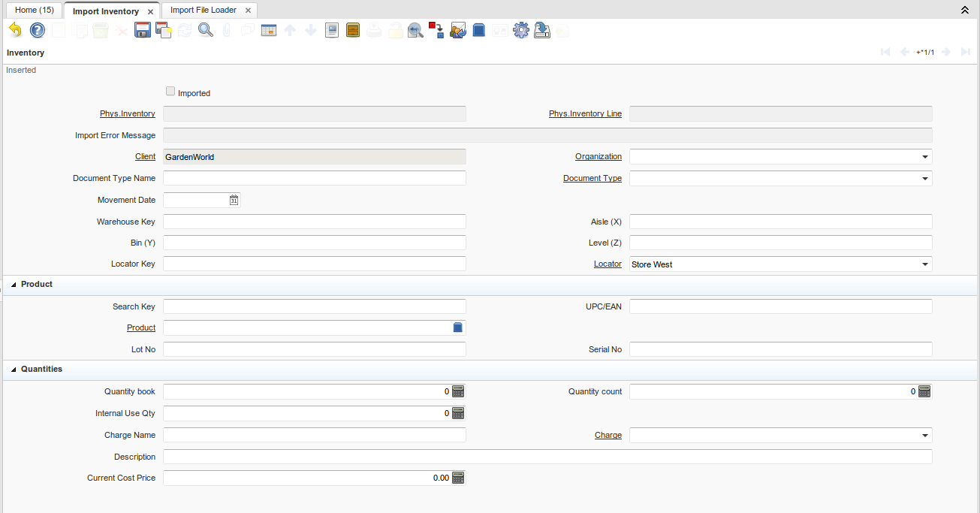This screenshot has width=980, height=513.
Task: Toggle grid view in the toolbar
Action: coord(269,30)
